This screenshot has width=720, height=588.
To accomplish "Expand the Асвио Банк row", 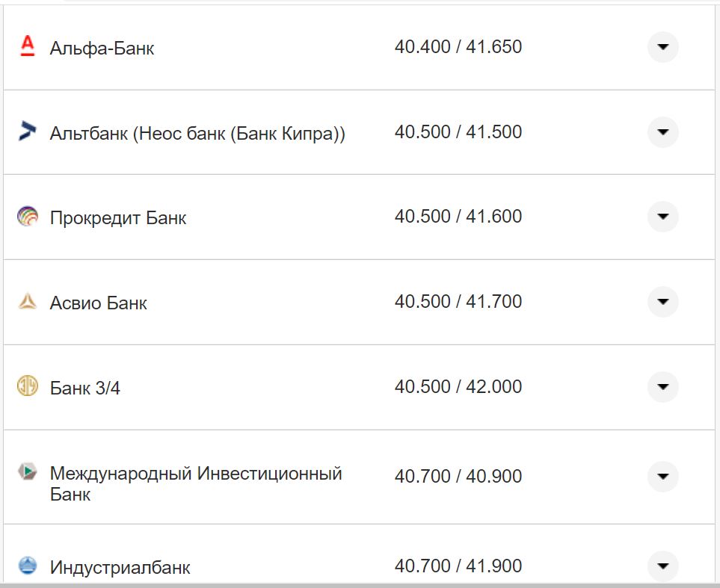I will (662, 302).
